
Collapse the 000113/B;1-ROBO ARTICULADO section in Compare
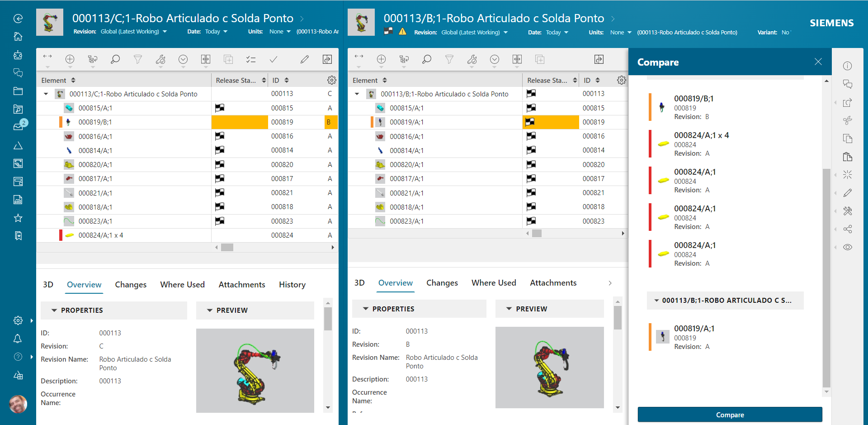656,301
